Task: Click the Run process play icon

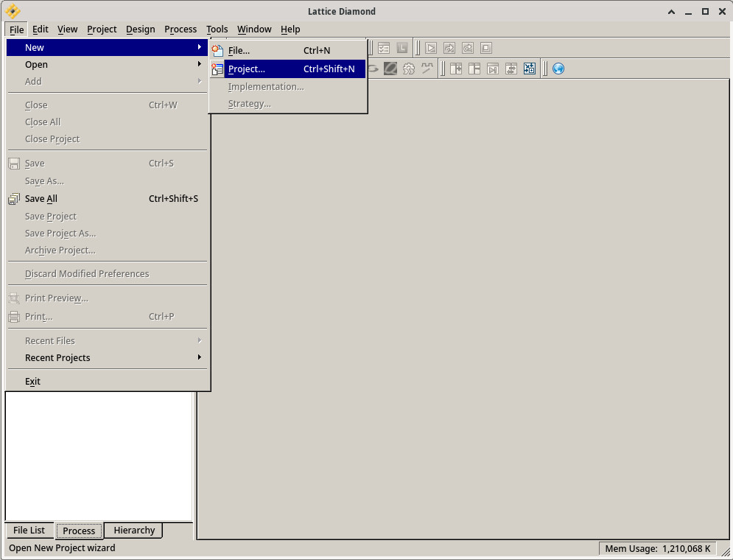Action: point(431,48)
